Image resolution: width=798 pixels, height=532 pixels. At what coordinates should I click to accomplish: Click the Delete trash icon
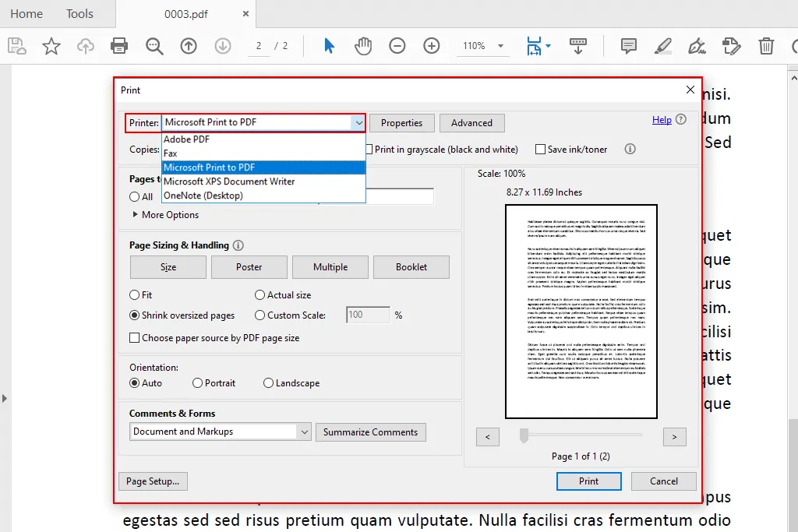tap(767, 46)
